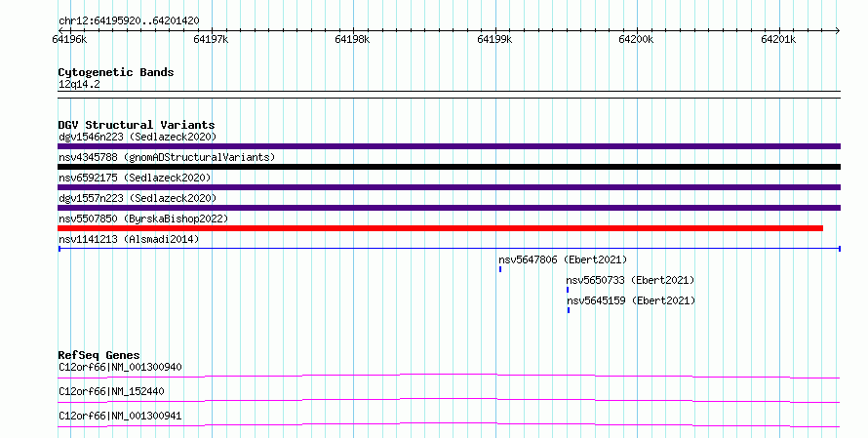Click the purple bar of nsv6592175
The height and width of the screenshot is (438, 868).
(x=449, y=187)
